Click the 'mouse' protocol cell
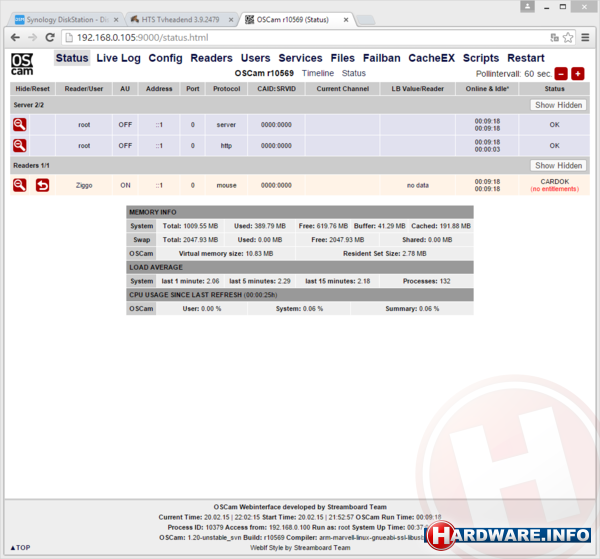The image size is (600, 559). 227,185
